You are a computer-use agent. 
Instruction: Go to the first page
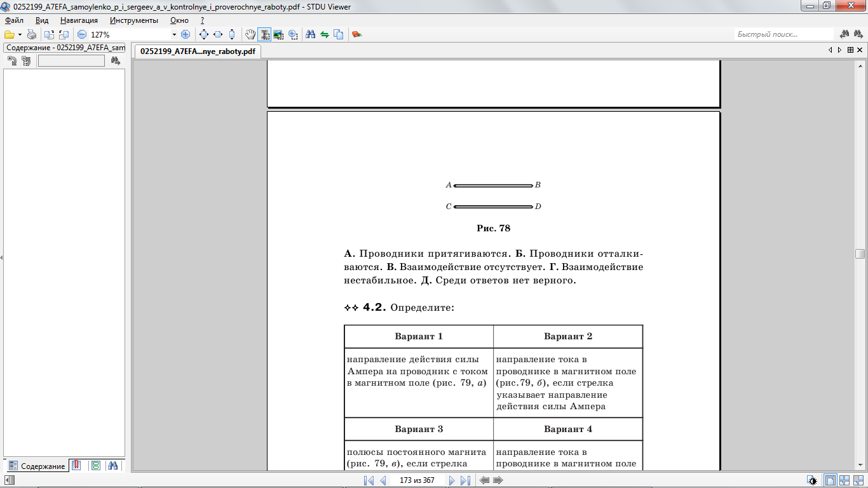click(369, 480)
